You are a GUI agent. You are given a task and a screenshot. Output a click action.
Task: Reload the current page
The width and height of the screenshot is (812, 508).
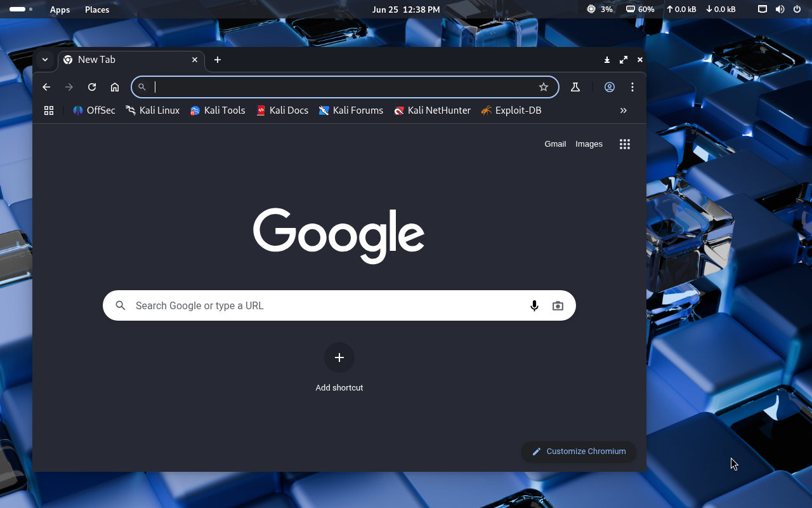click(92, 87)
